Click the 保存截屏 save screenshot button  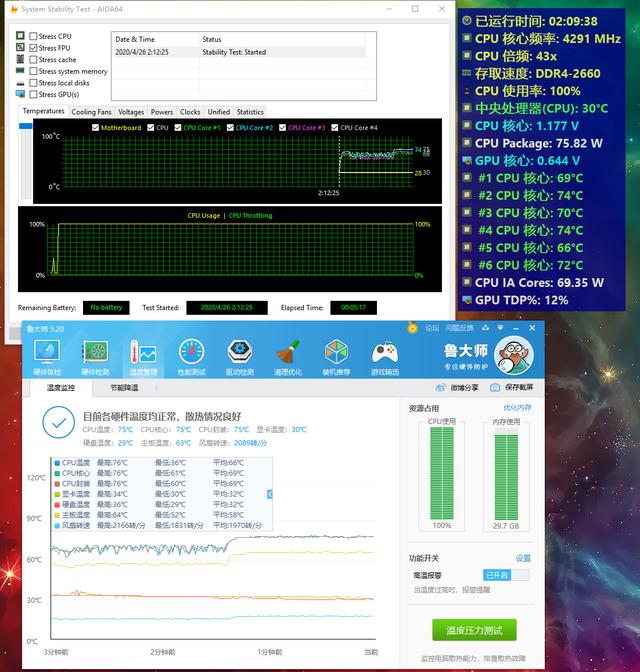pos(514,387)
